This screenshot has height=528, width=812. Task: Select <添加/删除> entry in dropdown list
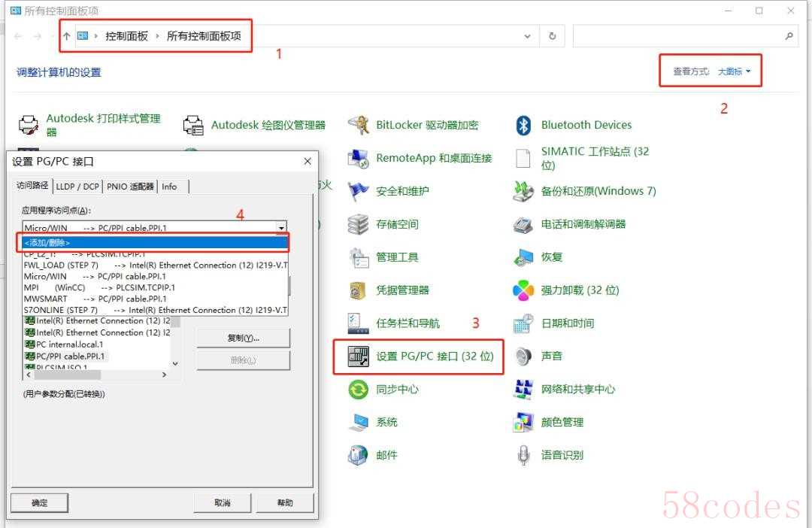coord(155,242)
